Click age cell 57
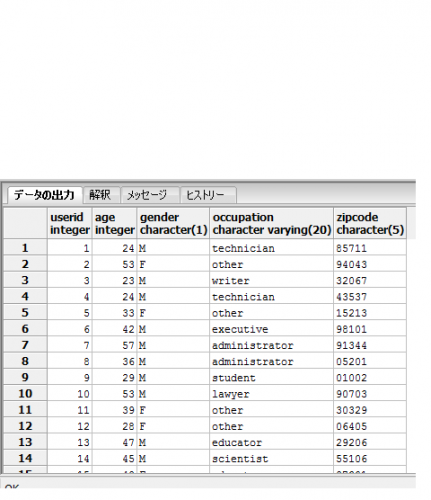The width and height of the screenshot is (431, 500). [114, 345]
